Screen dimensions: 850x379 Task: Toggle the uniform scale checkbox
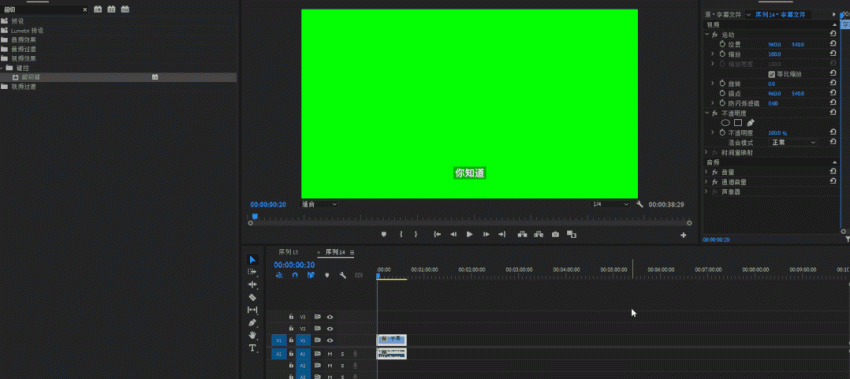(772, 74)
